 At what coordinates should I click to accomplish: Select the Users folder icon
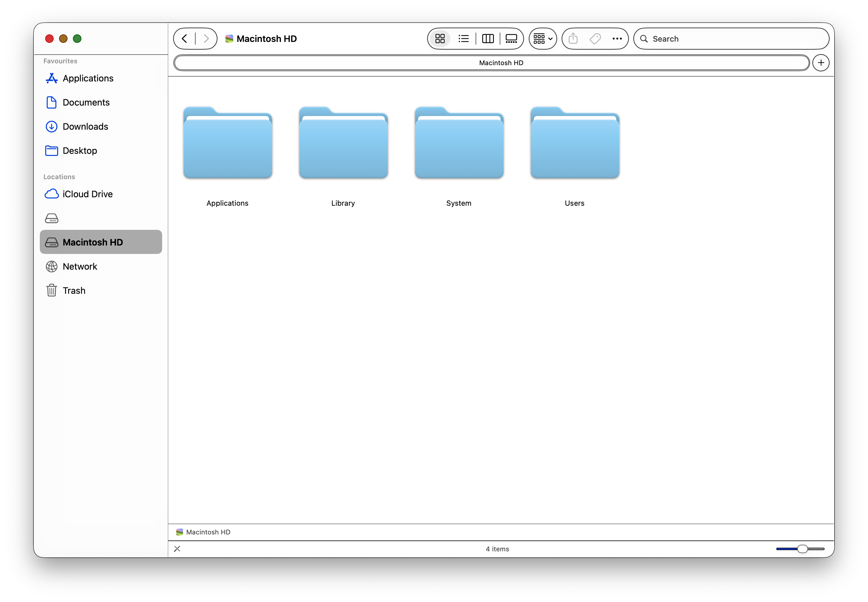pos(575,142)
